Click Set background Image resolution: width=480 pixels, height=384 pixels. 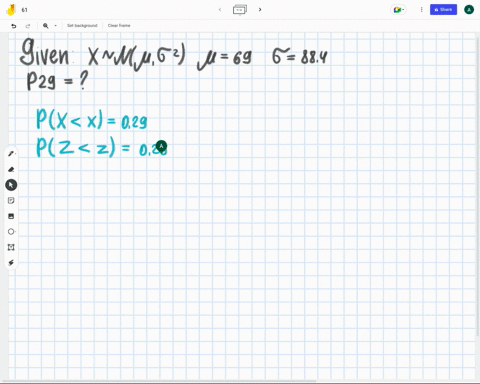82,26
